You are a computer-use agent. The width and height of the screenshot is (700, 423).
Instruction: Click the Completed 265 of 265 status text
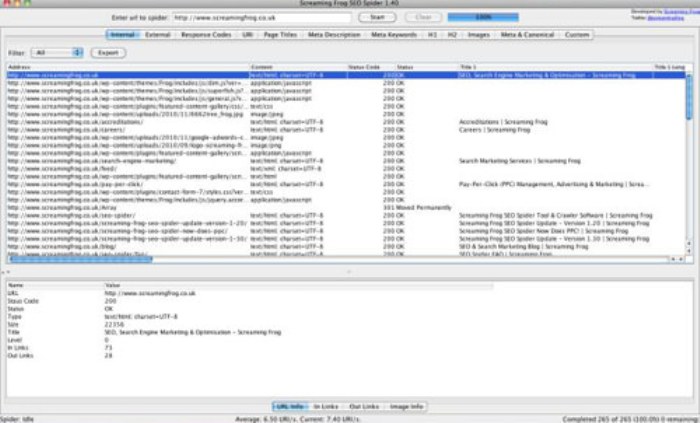630,419
